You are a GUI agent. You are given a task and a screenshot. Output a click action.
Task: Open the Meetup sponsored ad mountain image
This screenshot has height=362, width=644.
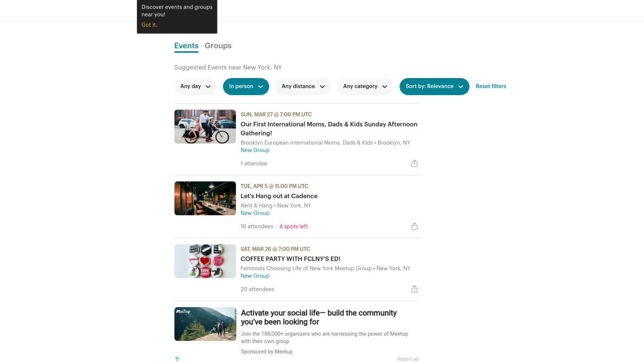coord(205,324)
